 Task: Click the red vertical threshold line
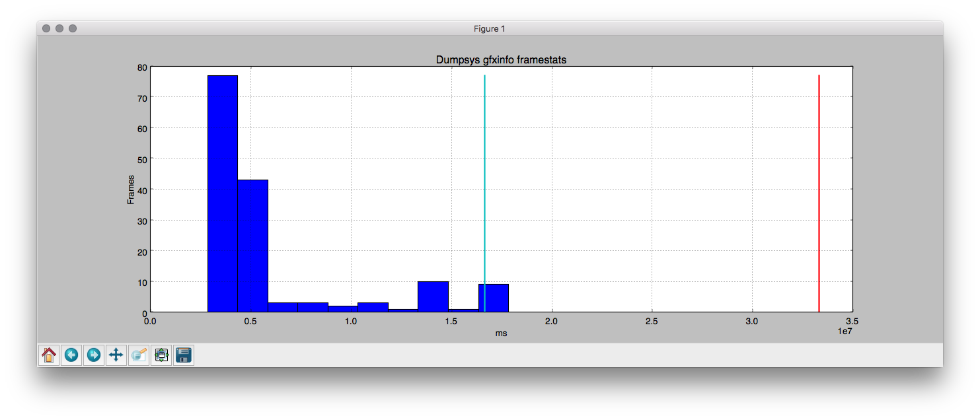point(819,193)
